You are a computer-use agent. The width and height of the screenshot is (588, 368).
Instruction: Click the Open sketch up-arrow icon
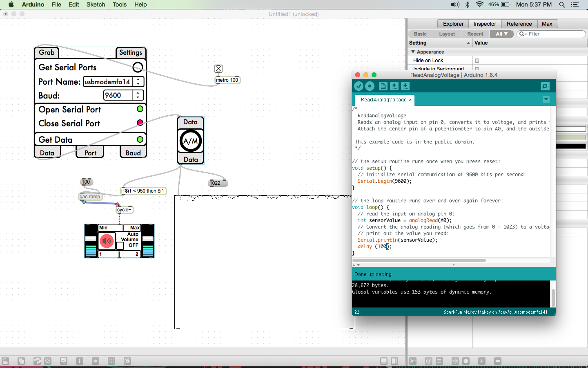[394, 86]
